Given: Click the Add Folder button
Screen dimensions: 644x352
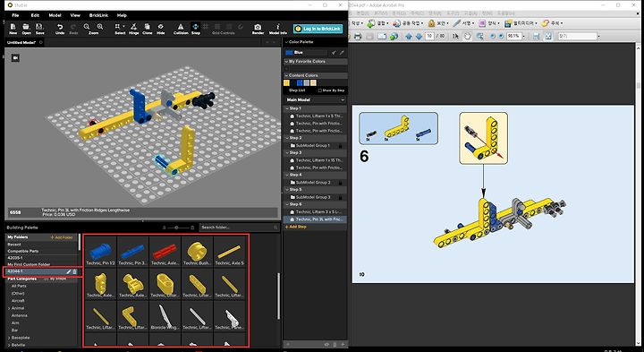Looking at the screenshot, I should click(x=61, y=237).
